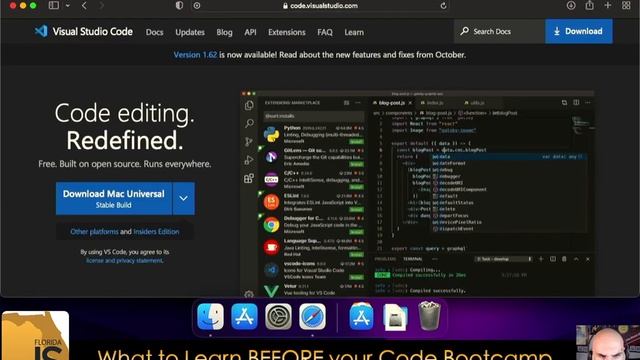
Task: Open the Applications folder in the Dock
Action: tap(361, 316)
